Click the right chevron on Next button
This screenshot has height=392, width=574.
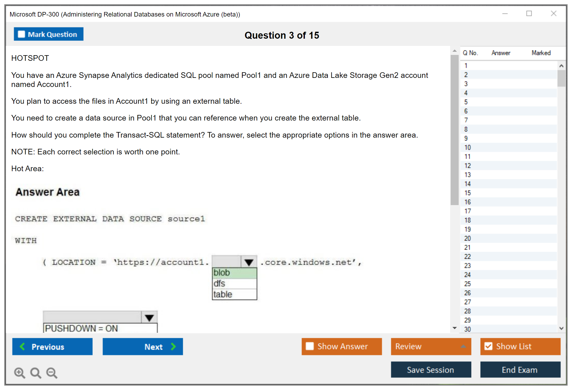pos(174,347)
